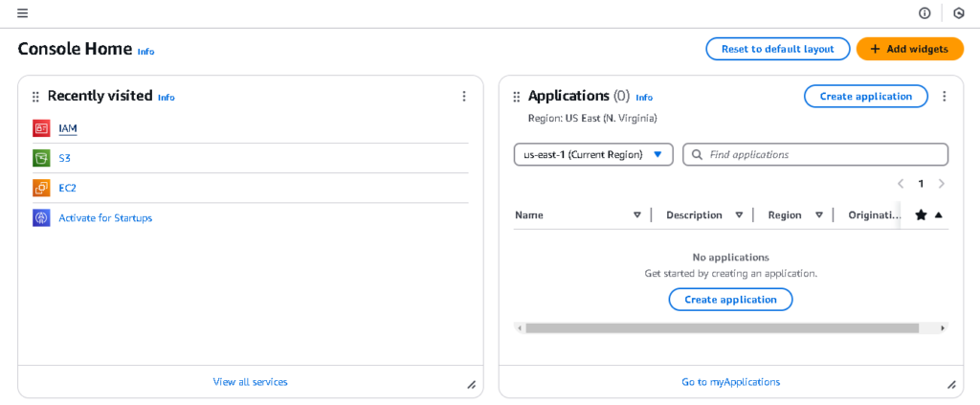This screenshot has width=980, height=405.
Task: Click the Add widgets button
Action: (910, 49)
